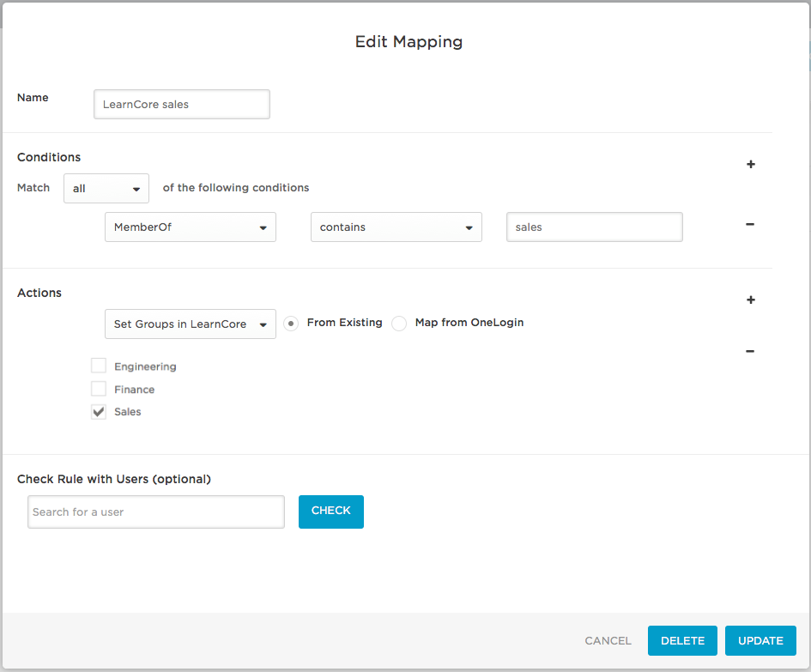
Task: Click CANCEL to discard changes
Action: 608,641
